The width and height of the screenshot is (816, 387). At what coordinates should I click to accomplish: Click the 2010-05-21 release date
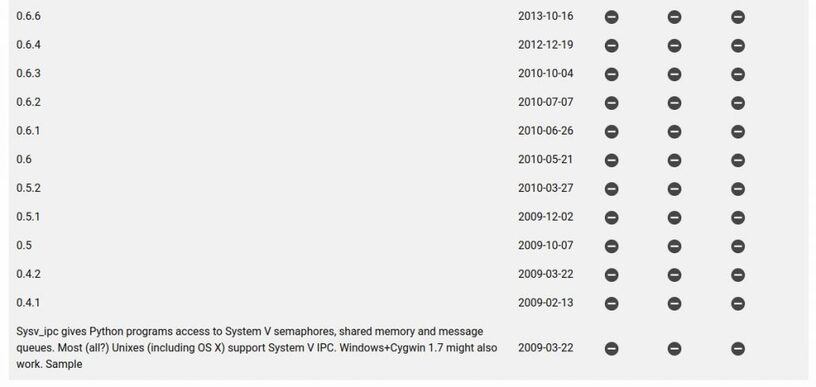tap(545, 159)
